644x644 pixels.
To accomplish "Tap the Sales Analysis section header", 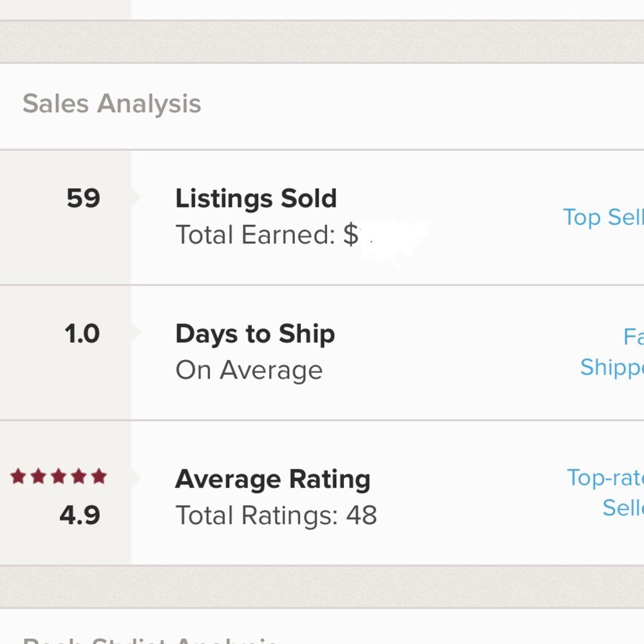I will point(112,104).
